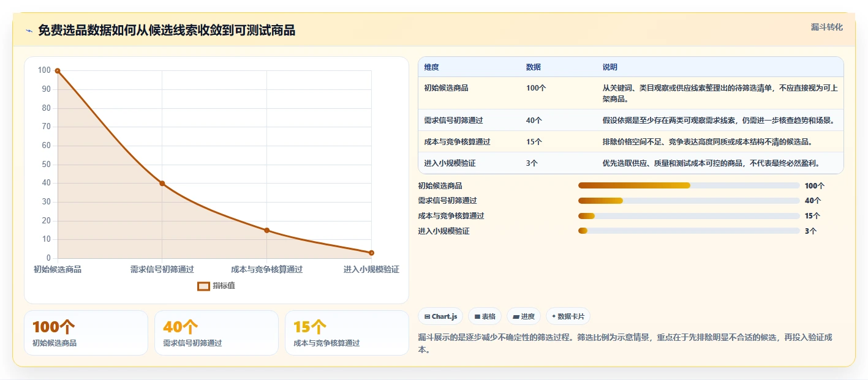Click the 漏斗转化 tag in the header
868x380 pixels.
827,27
